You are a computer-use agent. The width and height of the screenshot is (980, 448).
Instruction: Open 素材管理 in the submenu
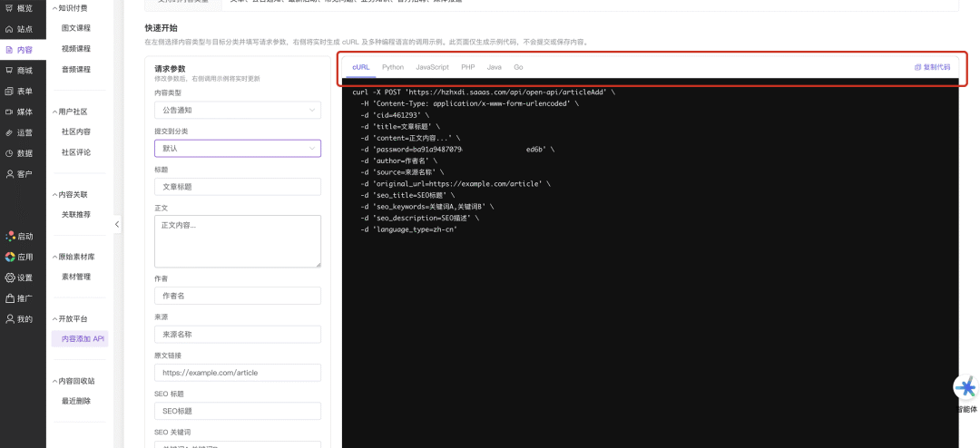(76, 277)
